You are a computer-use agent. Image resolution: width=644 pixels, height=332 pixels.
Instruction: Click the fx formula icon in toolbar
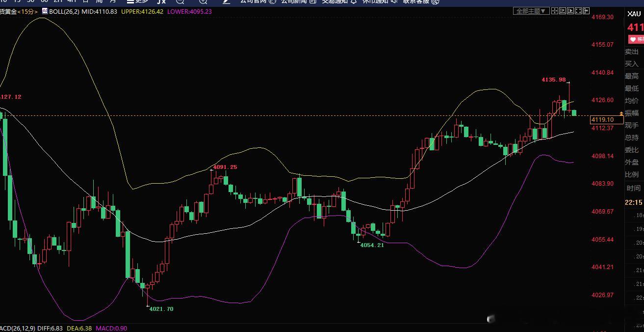click(160, 1)
